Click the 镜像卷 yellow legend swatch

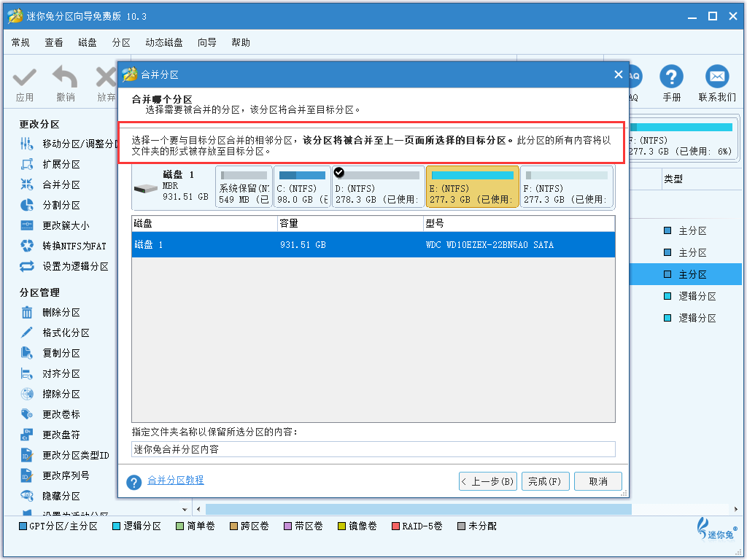(341, 526)
